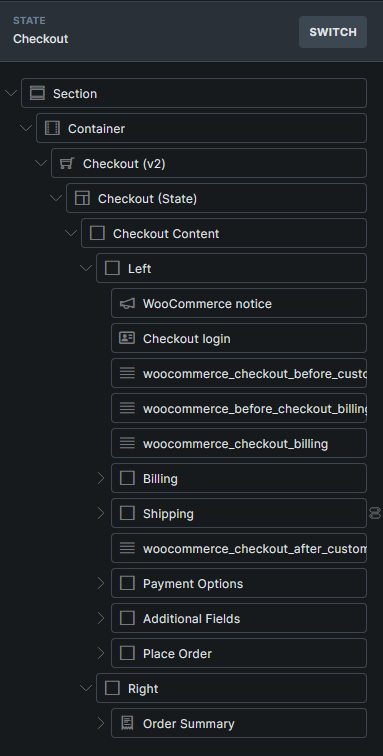Collapse the Right block

[86, 688]
